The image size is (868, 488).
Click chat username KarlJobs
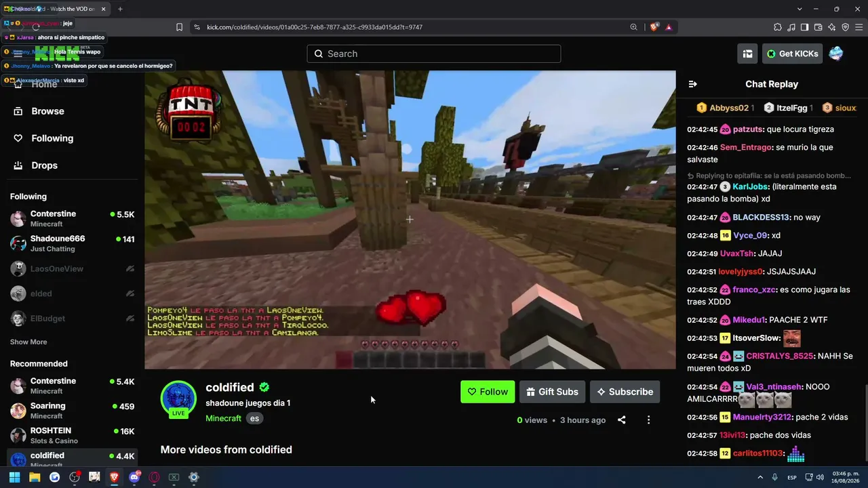(750, 186)
